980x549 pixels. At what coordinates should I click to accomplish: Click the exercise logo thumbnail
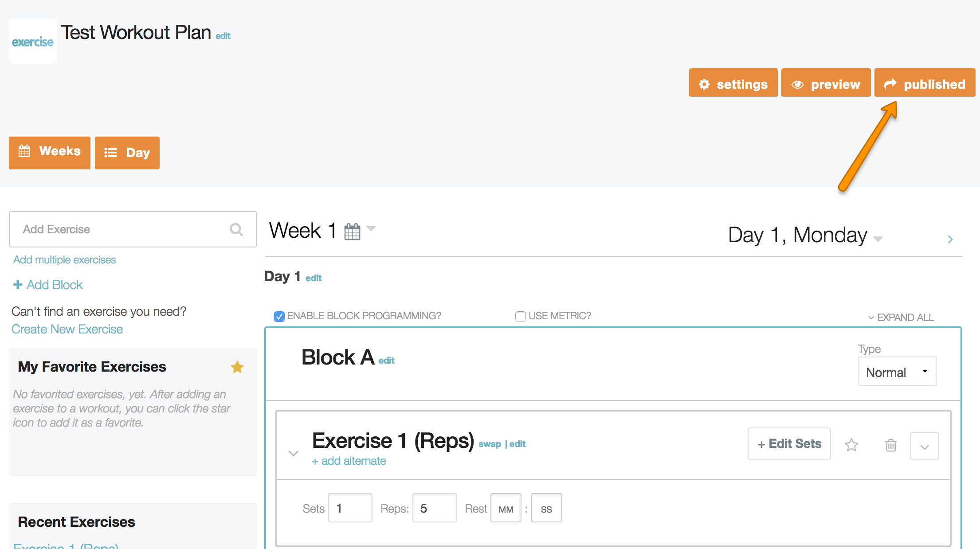[33, 42]
